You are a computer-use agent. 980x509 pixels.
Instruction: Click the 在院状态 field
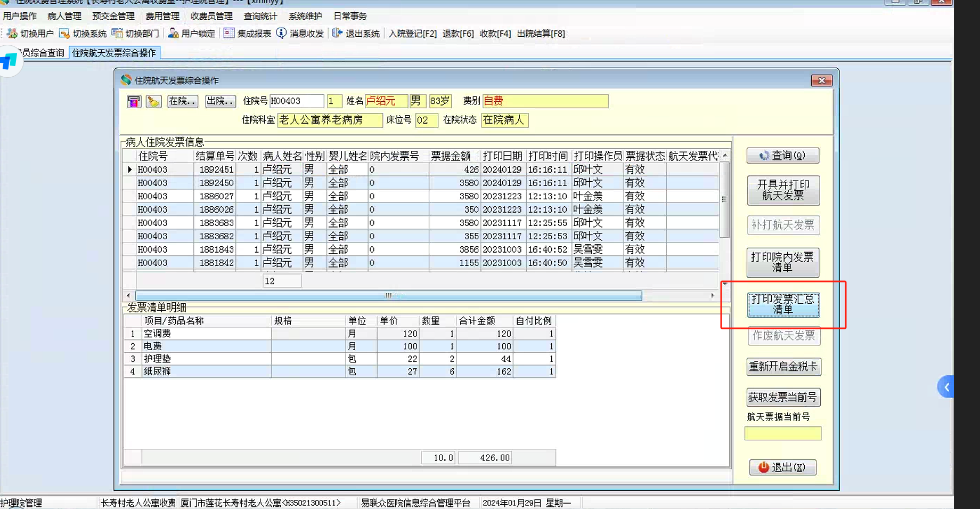505,120
